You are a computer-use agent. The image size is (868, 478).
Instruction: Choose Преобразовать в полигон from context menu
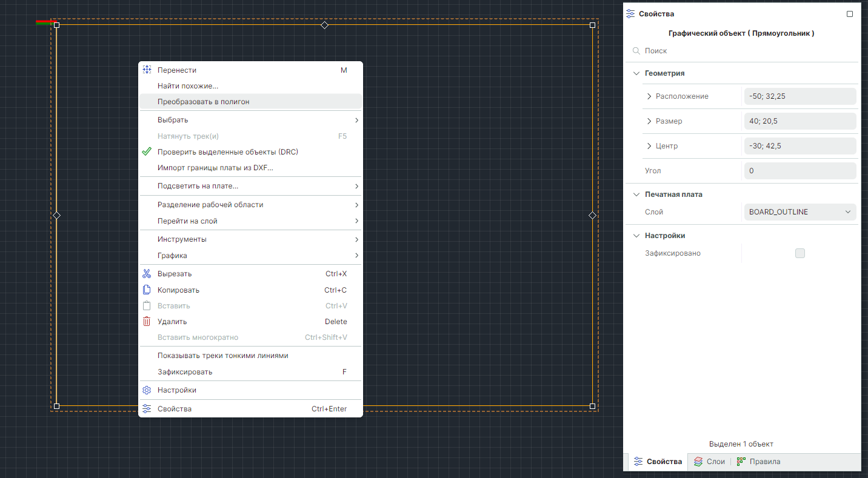click(x=204, y=102)
